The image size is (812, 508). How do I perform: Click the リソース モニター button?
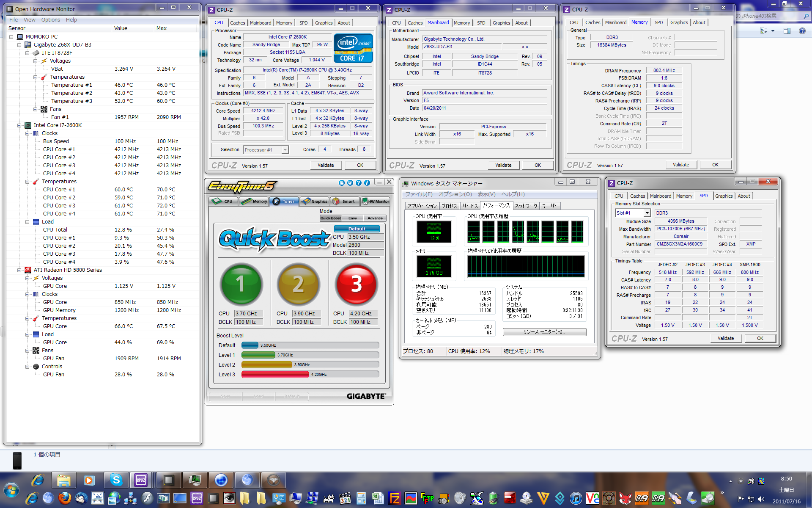tap(544, 332)
